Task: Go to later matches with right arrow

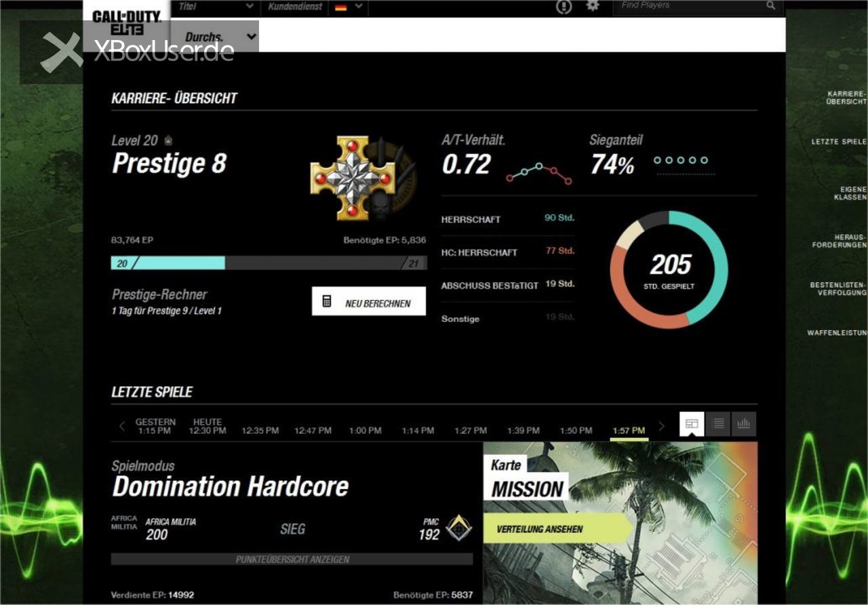Action: (662, 426)
